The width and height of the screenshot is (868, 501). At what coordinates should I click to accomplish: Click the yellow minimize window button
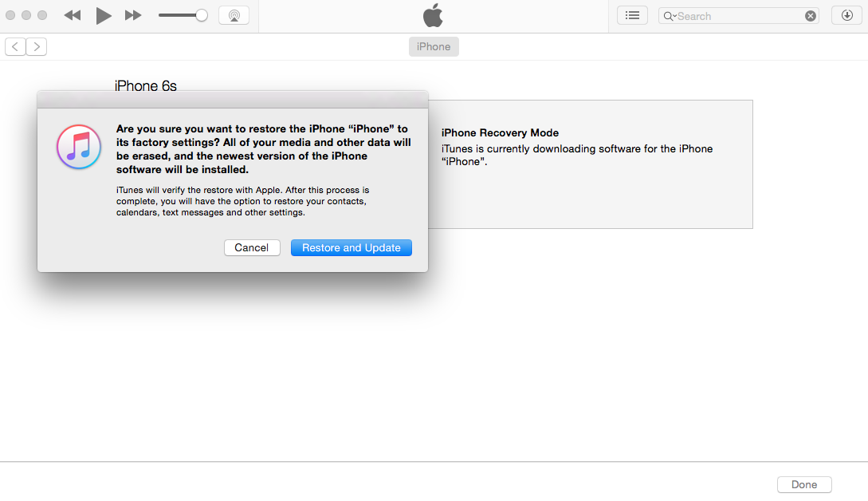point(26,15)
